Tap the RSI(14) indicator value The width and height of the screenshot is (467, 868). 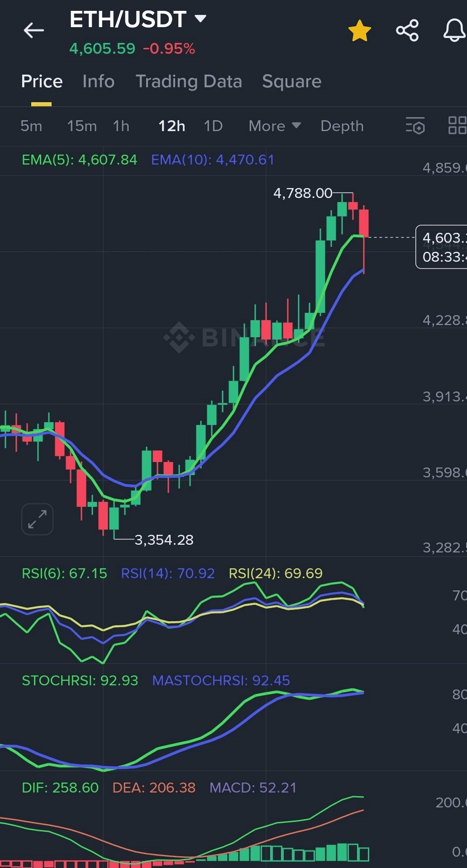coord(167,573)
